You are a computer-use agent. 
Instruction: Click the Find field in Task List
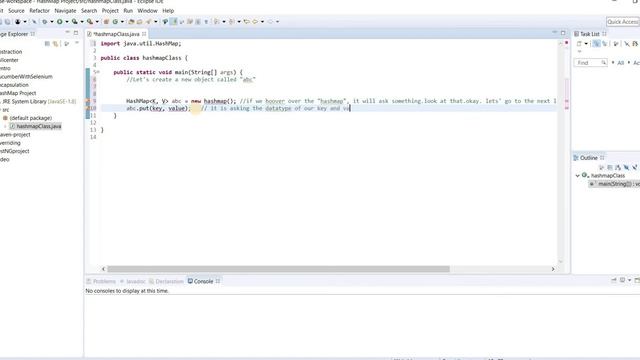coord(590,62)
